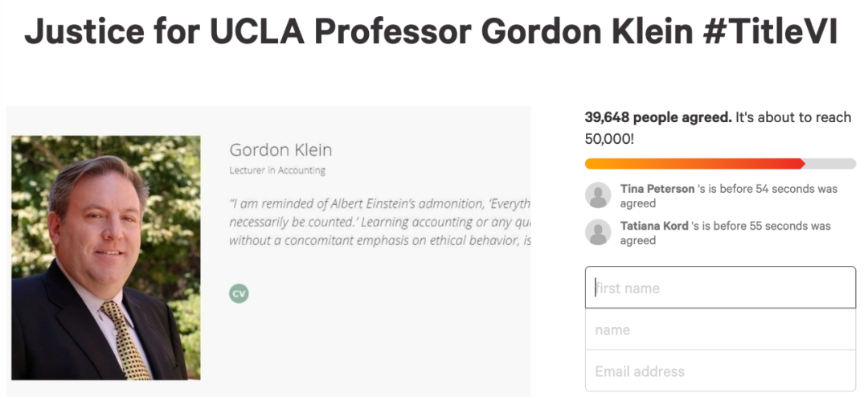Click the "50,000!" goal text

(x=608, y=138)
